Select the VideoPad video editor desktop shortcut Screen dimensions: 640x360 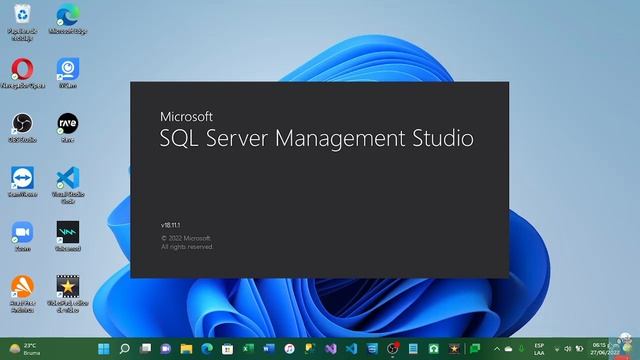coord(68,294)
